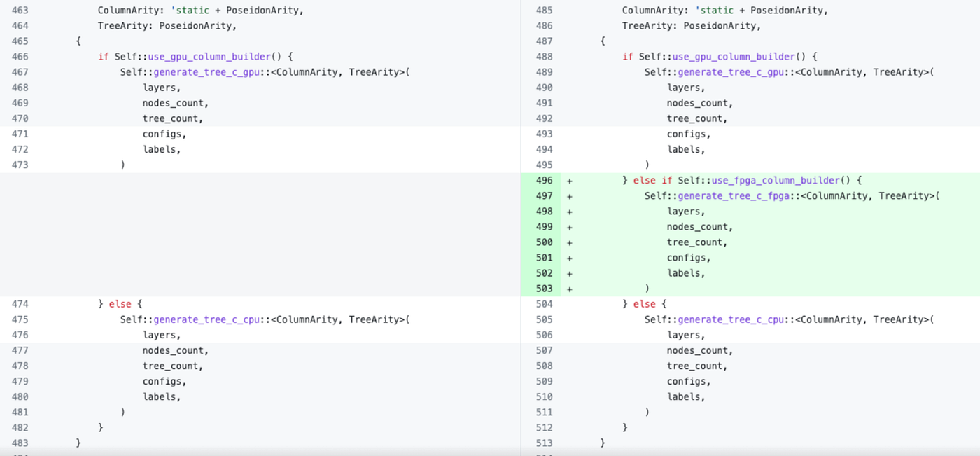Click 'nodes_count,' on left line 469
980x456 pixels.
tap(176, 103)
